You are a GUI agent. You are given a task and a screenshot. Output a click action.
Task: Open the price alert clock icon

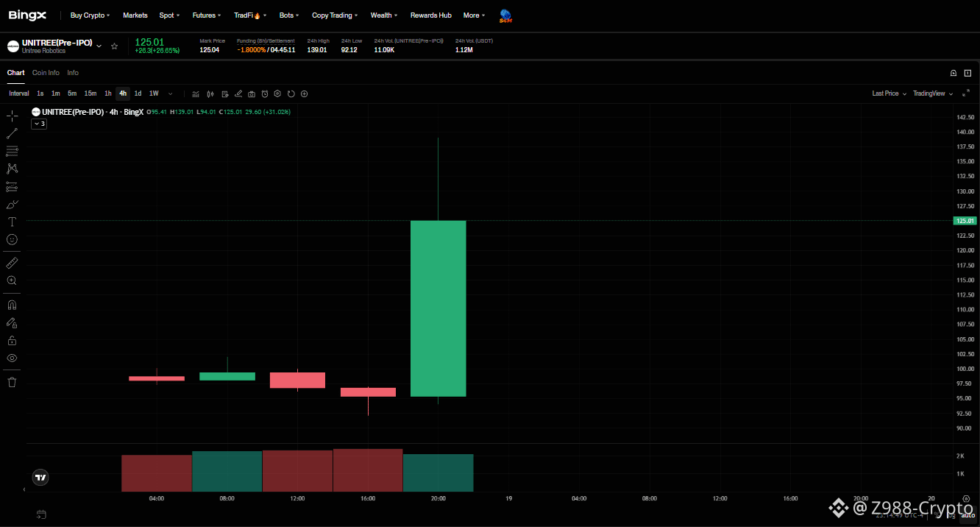coord(265,93)
